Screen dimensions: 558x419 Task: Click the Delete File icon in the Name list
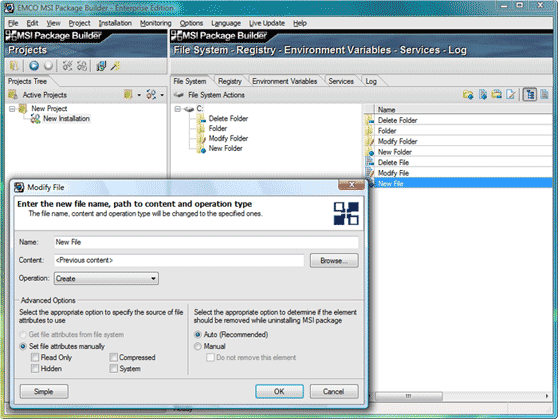[370, 162]
